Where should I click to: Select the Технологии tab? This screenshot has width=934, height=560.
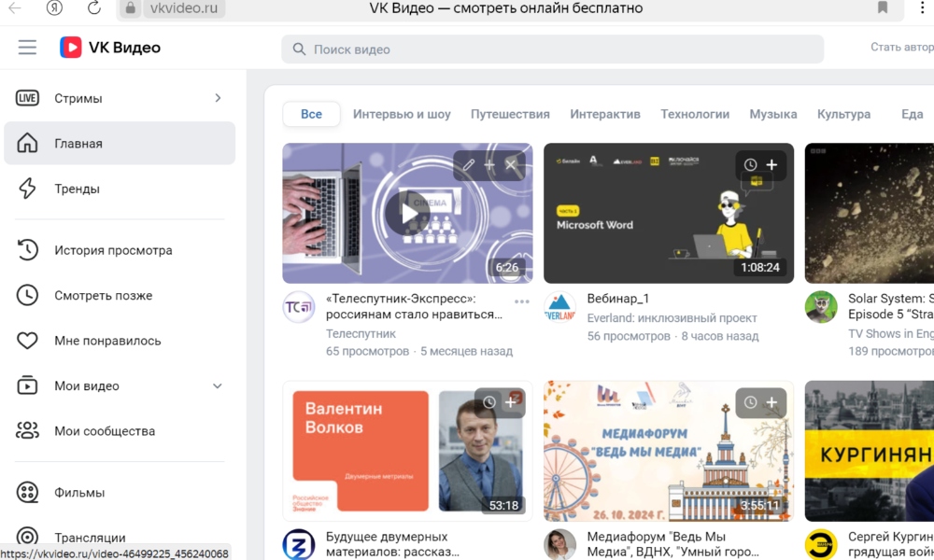[695, 114]
